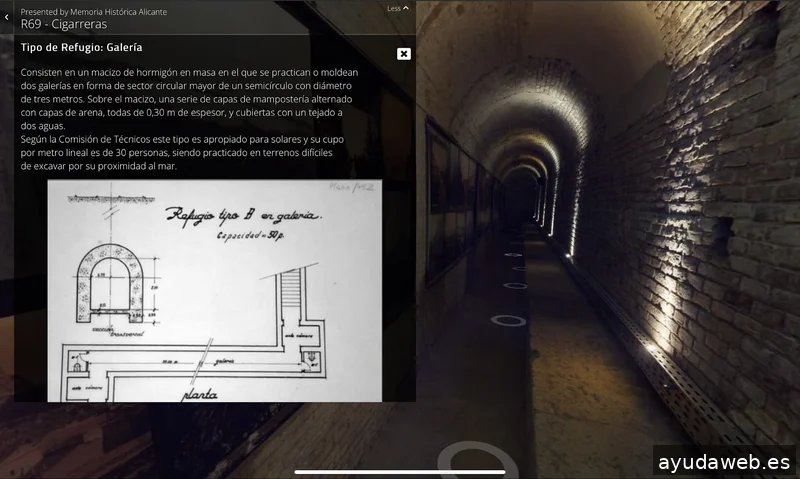The width and height of the screenshot is (800, 479).
Task: Open the Refugio tipo B blueprint image
Action: 214,290
